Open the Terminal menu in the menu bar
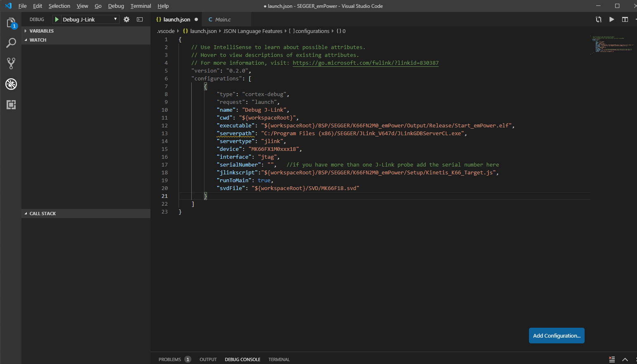Image resolution: width=637 pixels, height=364 pixels. (141, 6)
